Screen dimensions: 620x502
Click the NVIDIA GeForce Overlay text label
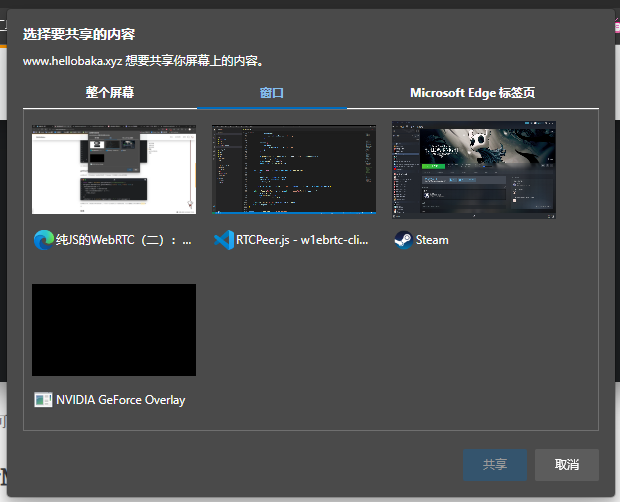(121, 400)
